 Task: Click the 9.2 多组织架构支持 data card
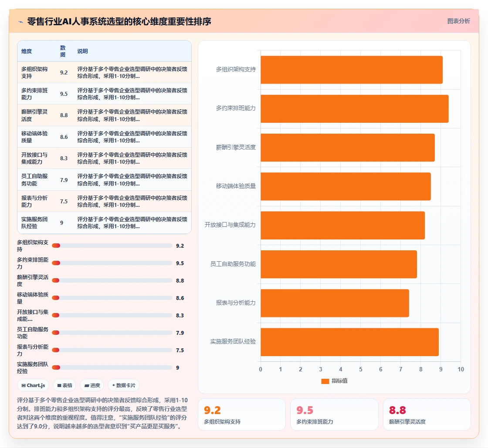click(x=242, y=414)
